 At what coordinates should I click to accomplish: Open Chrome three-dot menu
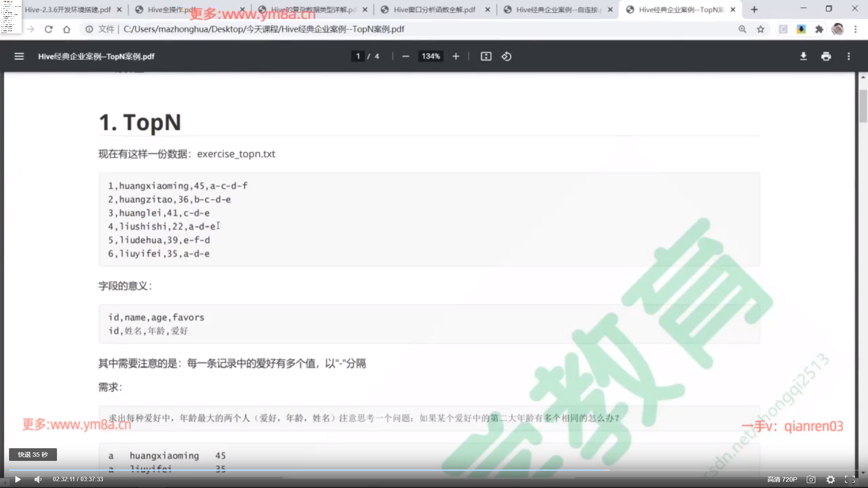tap(855, 29)
